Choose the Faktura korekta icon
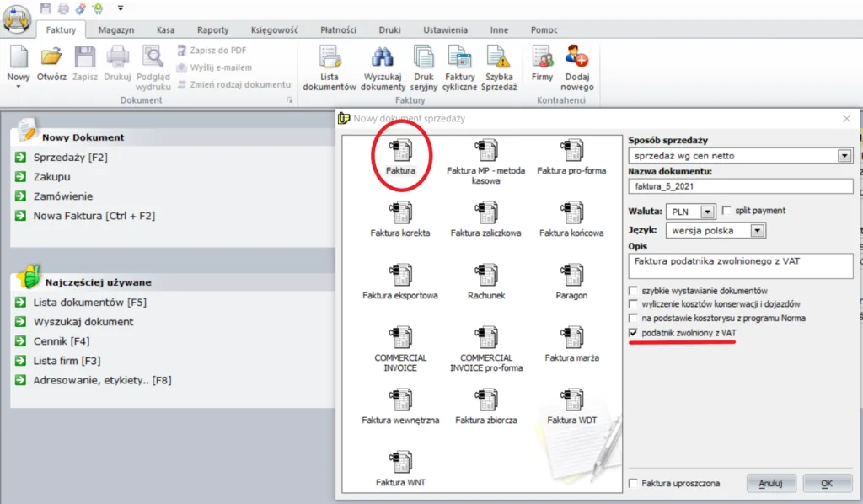Viewport: 863px width, 504px height. click(x=400, y=212)
